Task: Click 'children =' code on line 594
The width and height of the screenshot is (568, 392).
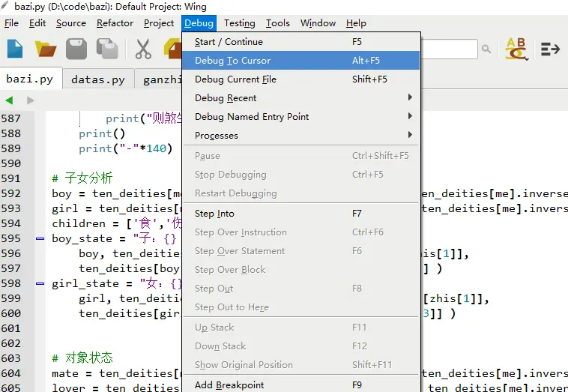Action: click(x=85, y=223)
